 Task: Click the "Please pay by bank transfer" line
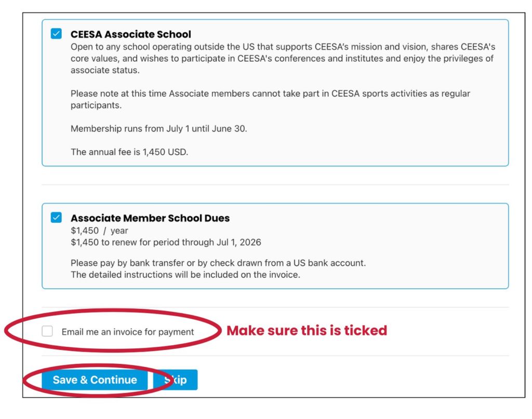point(218,263)
